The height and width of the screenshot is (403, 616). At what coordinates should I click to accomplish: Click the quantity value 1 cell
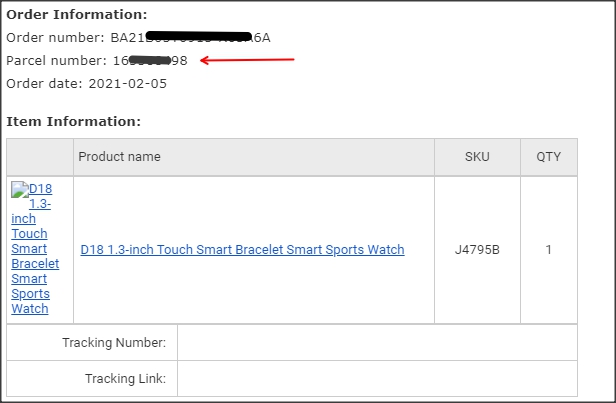tap(549, 250)
